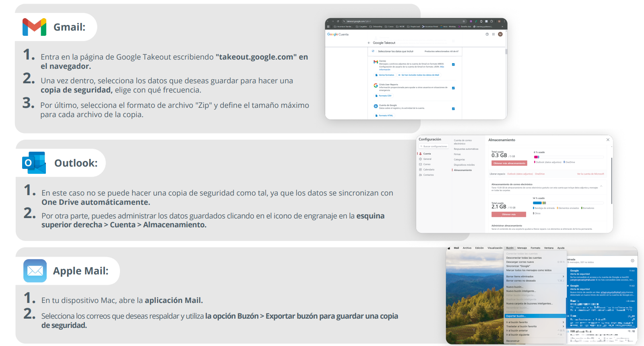644x346 pixels.
Task: Click the Apple menu logo
Action: (x=449, y=248)
